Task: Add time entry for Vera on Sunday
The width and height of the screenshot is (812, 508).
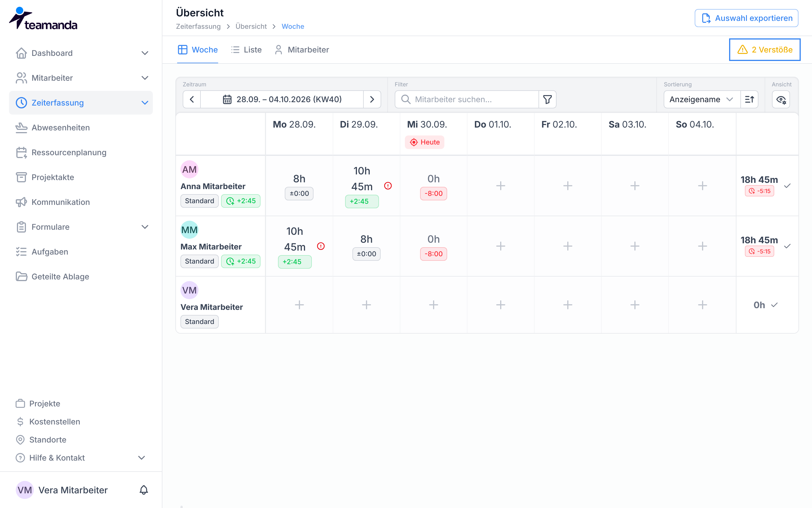Action: [x=702, y=305]
